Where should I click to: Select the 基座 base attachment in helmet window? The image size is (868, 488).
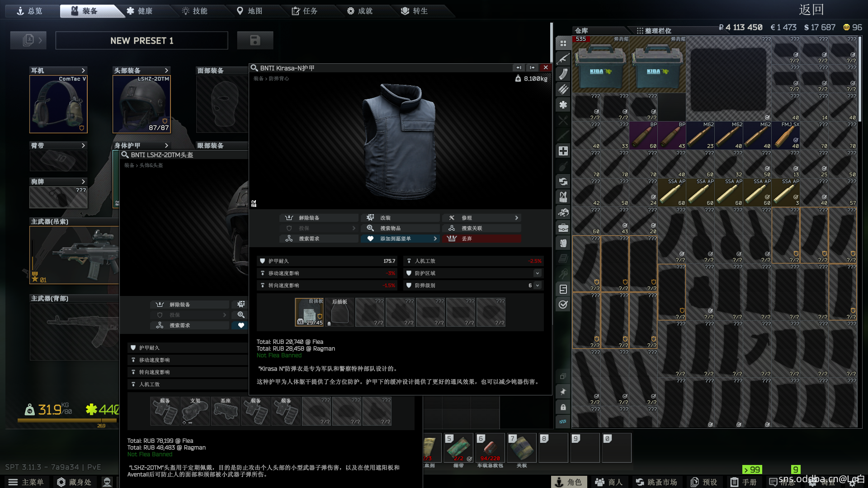[225, 411]
